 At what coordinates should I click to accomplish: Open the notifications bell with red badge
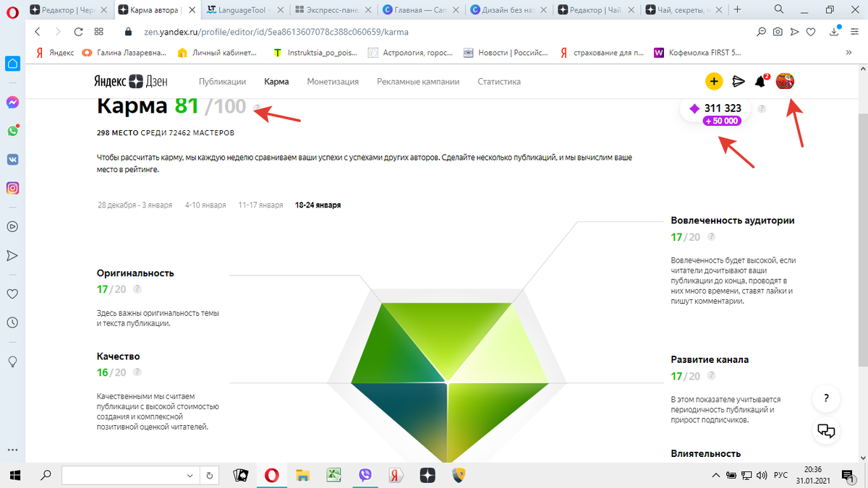pyautogui.click(x=761, y=81)
